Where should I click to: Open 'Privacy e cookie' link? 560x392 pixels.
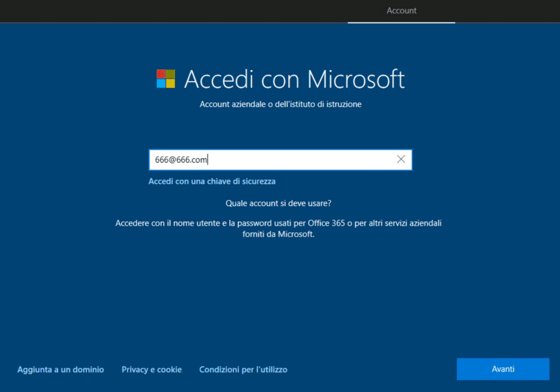tap(151, 370)
